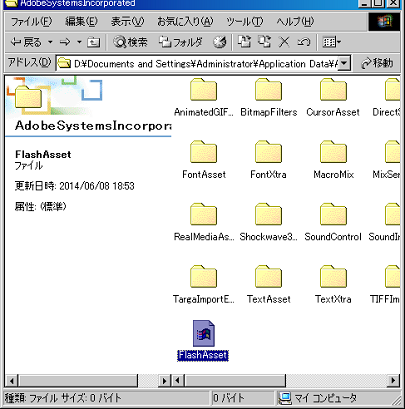This screenshot has width=405, height=409.
Task: Click the 更新日時 2014/06/08 18:53 text
Action: pyautogui.click(x=74, y=186)
